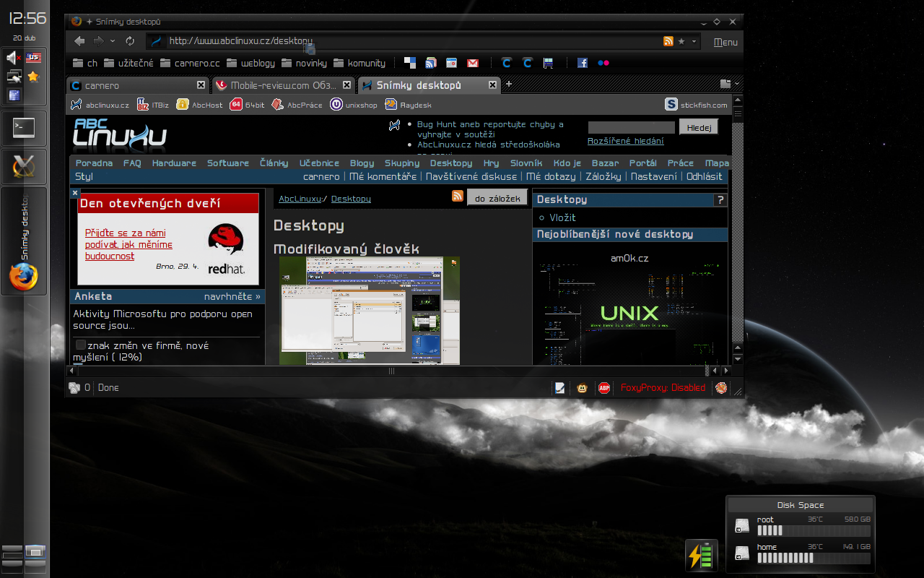Click the navrhněte poll link
This screenshot has width=924, height=578.
[232, 296]
